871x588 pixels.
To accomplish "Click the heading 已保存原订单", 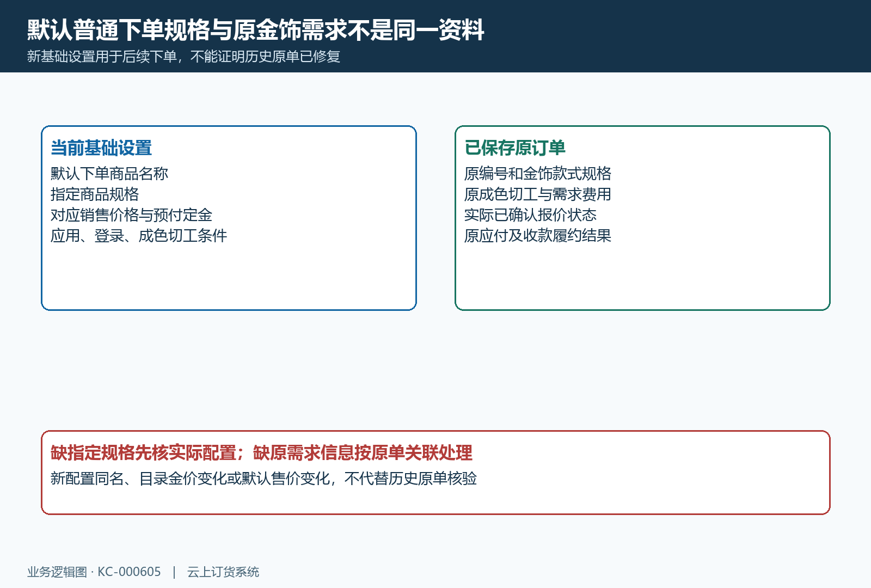I will [x=515, y=148].
